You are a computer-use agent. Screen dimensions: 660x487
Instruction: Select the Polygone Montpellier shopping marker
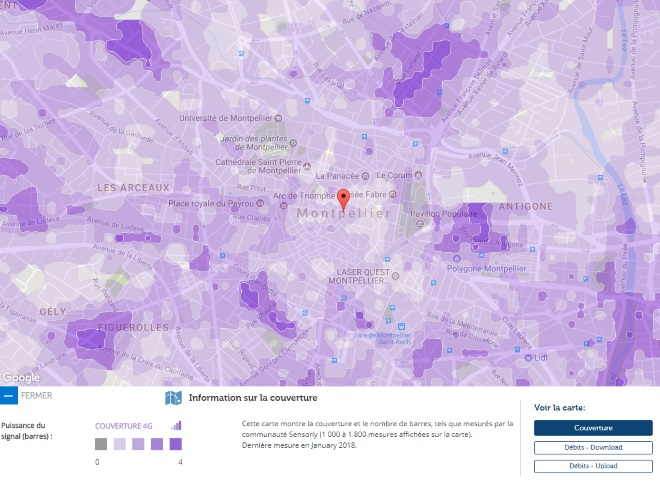coord(457,258)
